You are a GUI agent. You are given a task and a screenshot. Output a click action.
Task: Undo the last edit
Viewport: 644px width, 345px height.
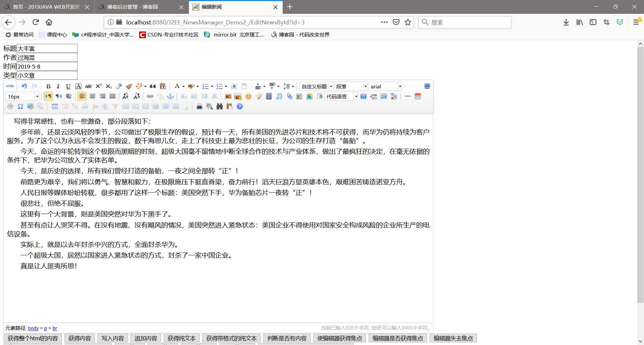(24, 86)
